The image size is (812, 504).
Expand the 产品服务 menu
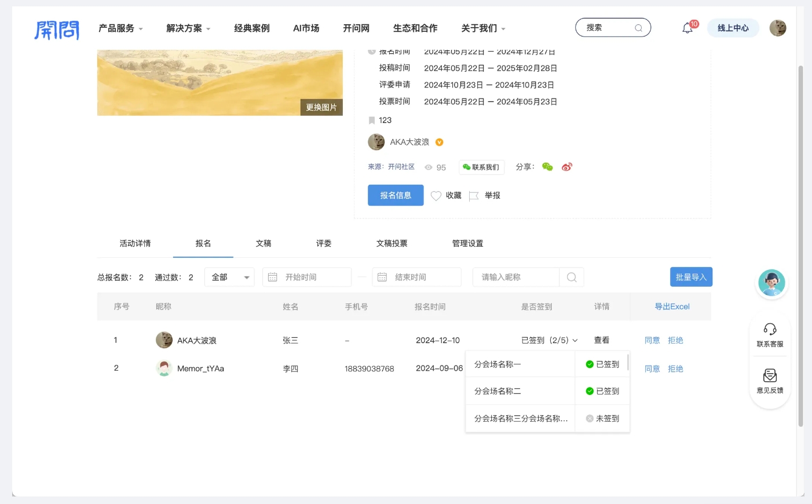click(120, 28)
